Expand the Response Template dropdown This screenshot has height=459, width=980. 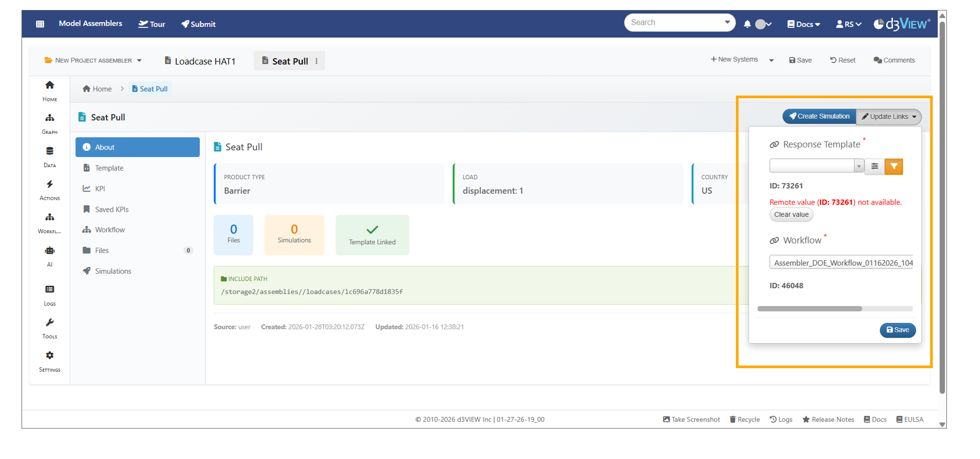coord(859,166)
